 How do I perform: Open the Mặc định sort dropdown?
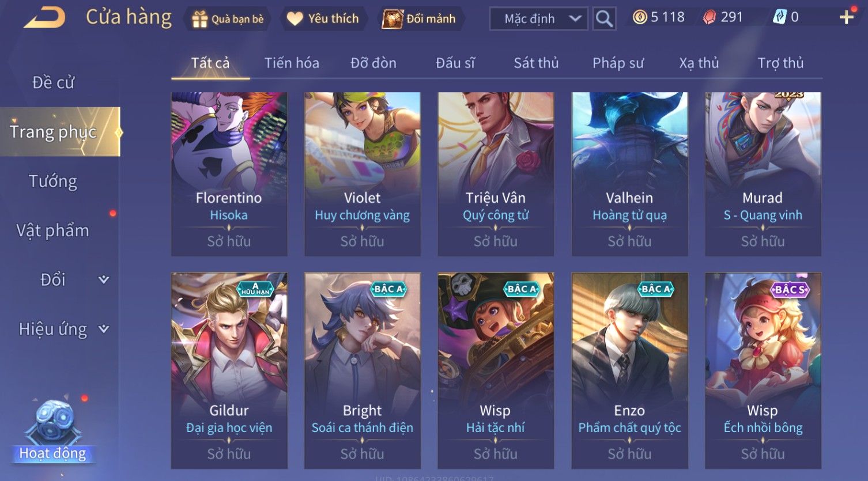(x=538, y=19)
